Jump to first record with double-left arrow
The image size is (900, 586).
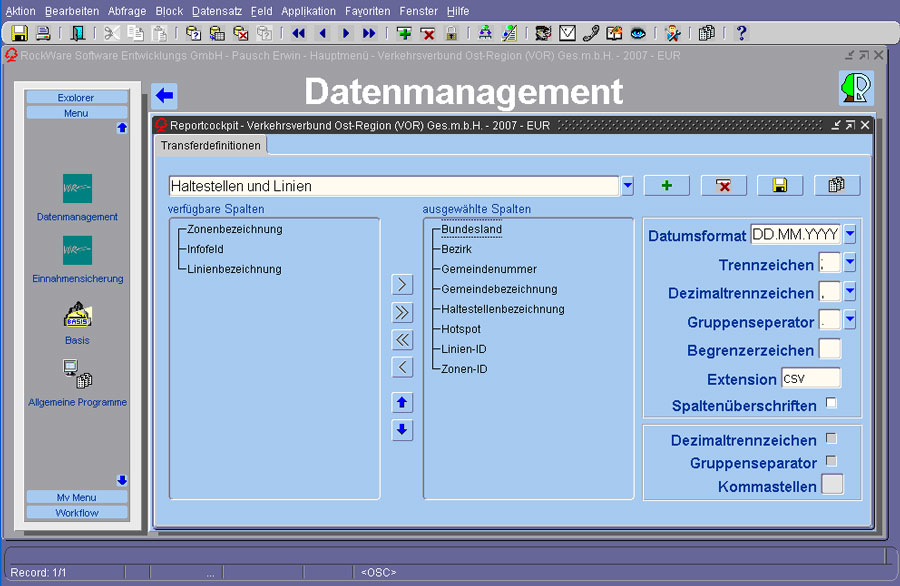pos(298,33)
